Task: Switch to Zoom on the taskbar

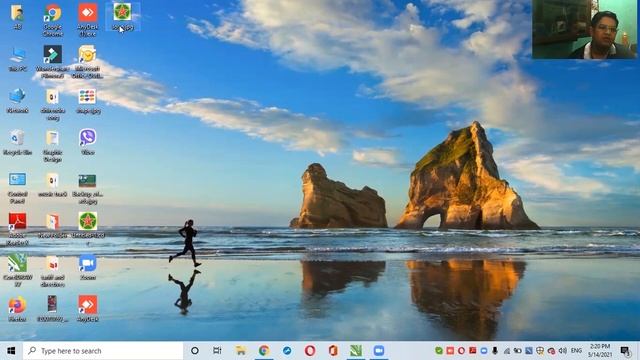Action: click(x=379, y=351)
